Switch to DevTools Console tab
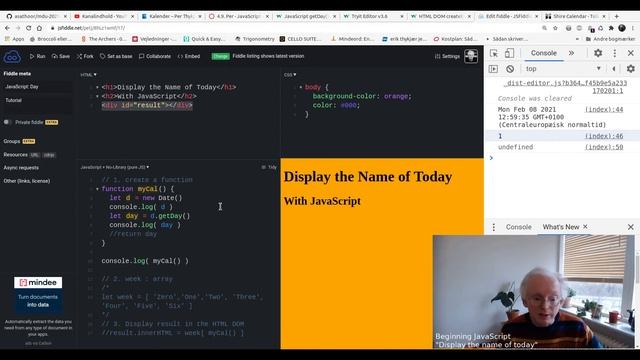 point(543,53)
